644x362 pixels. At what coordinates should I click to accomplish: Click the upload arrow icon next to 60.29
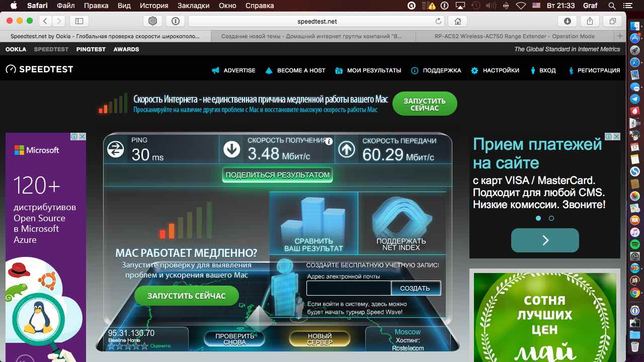[347, 149]
